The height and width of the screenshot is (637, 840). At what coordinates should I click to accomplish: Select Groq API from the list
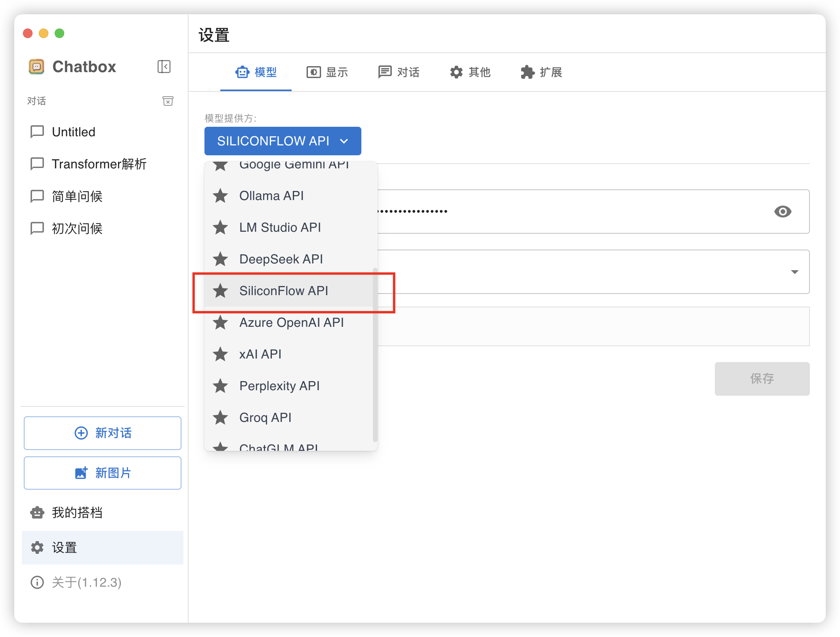tap(289, 418)
